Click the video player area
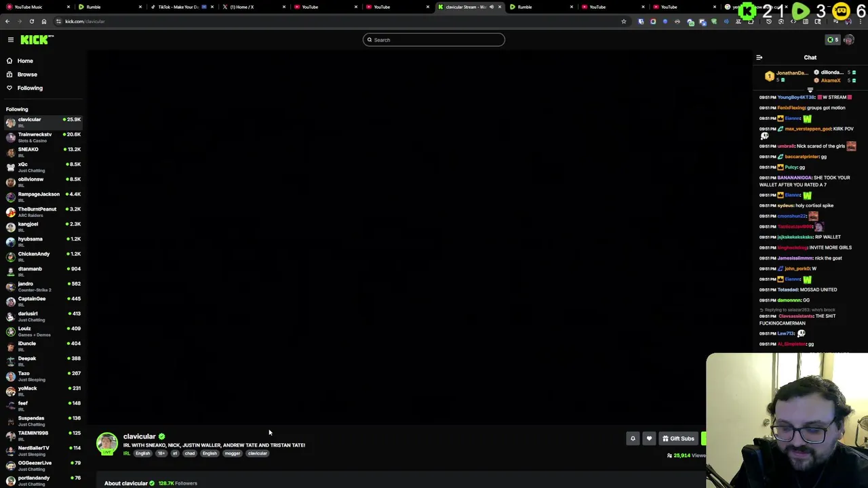868x488 pixels. (x=420, y=237)
